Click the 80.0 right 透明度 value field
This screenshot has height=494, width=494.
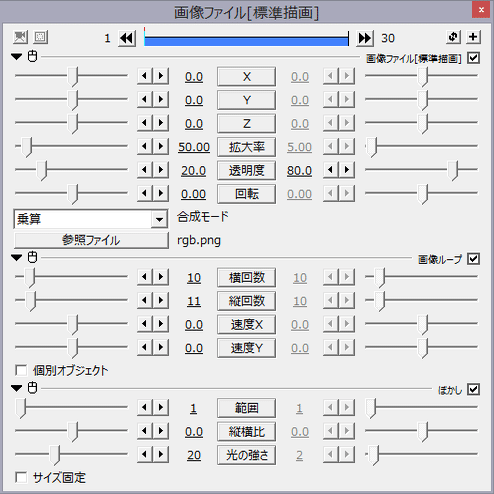tap(299, 171)
